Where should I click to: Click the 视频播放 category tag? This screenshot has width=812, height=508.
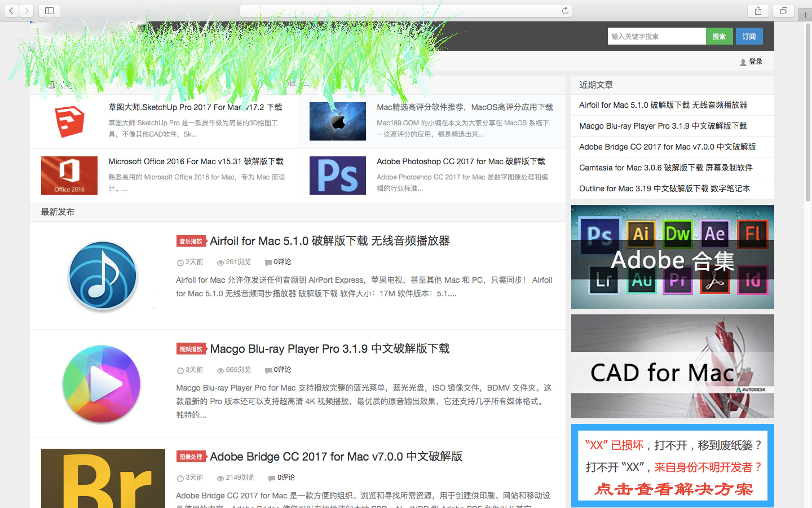point(191,349)
